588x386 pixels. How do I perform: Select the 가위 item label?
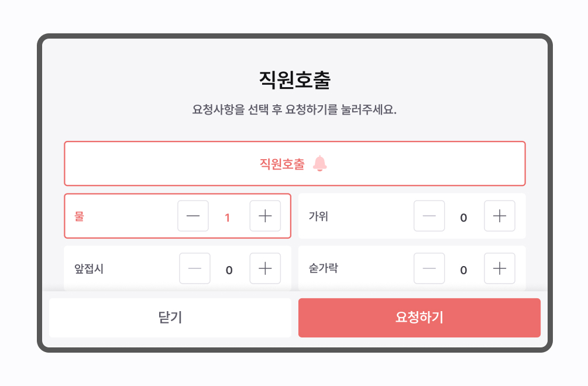318,216
